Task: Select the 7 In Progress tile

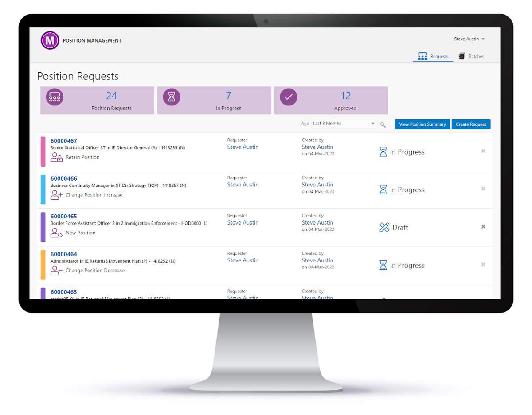Action: click(214, 100)
